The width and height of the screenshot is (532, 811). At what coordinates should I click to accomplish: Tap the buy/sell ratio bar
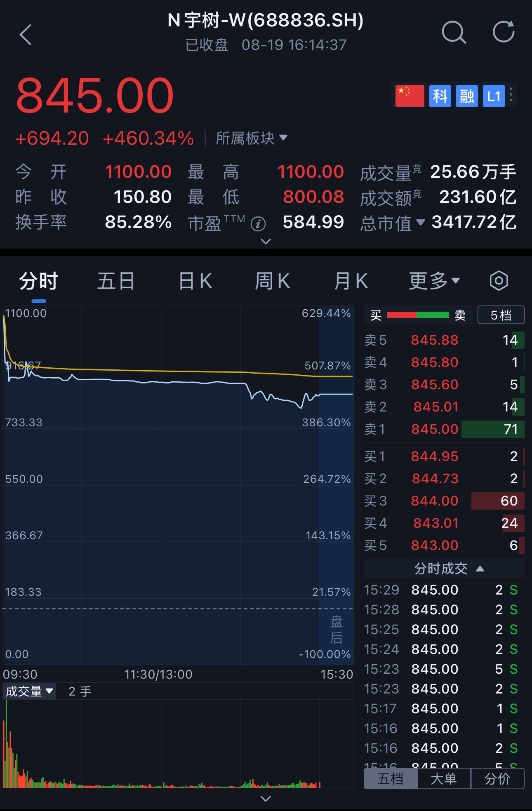click(418, 315)
